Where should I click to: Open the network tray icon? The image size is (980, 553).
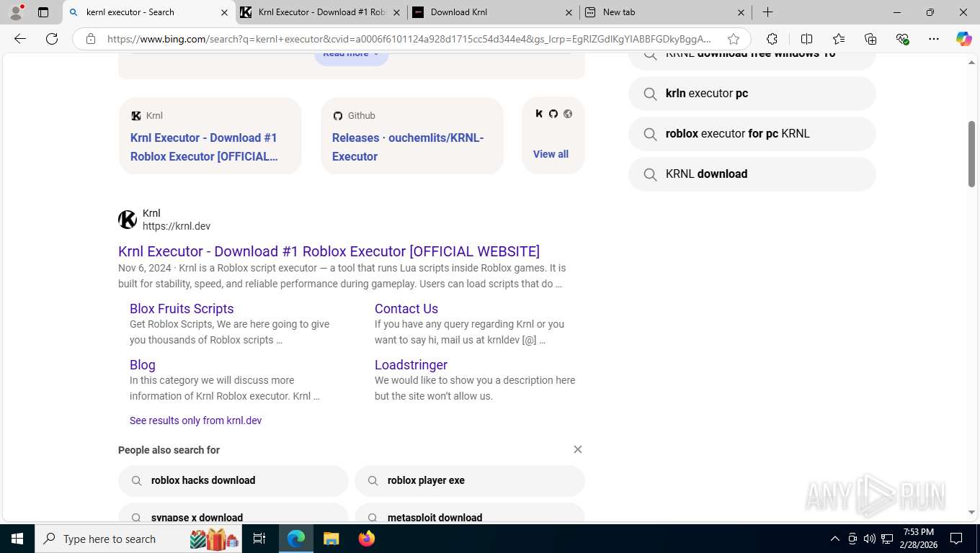(887, 539)
